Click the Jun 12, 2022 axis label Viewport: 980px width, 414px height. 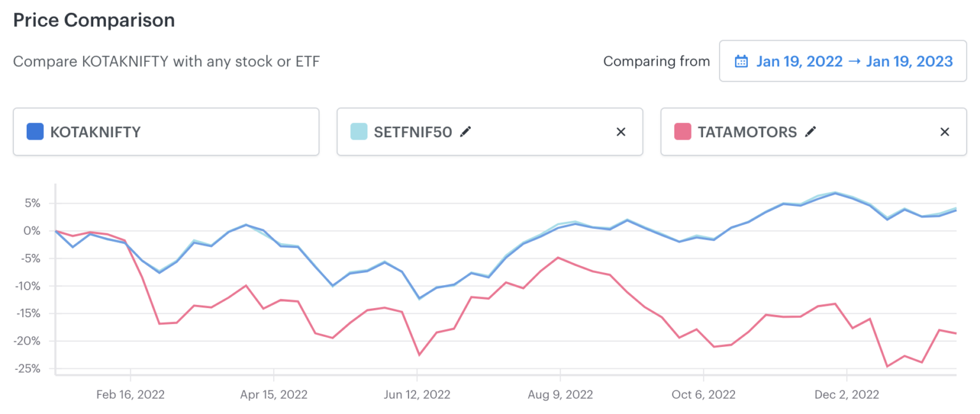click(x=417, y=394)
